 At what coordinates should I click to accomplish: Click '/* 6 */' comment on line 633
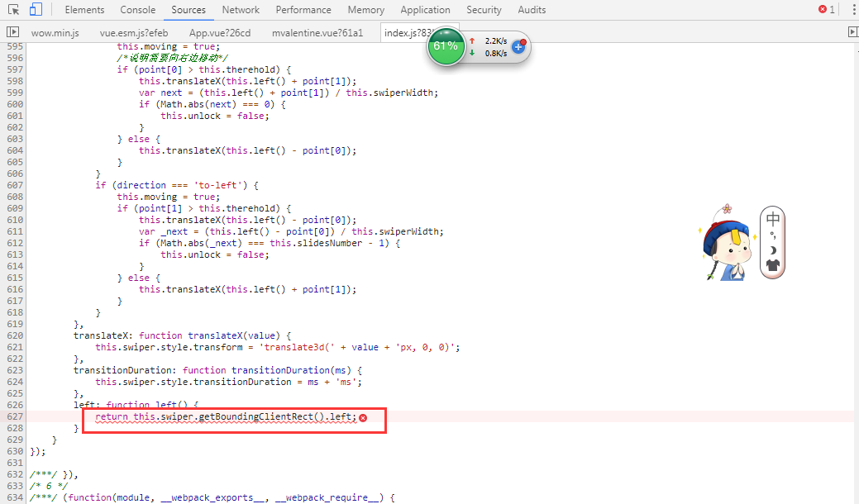tap(48, 486)
